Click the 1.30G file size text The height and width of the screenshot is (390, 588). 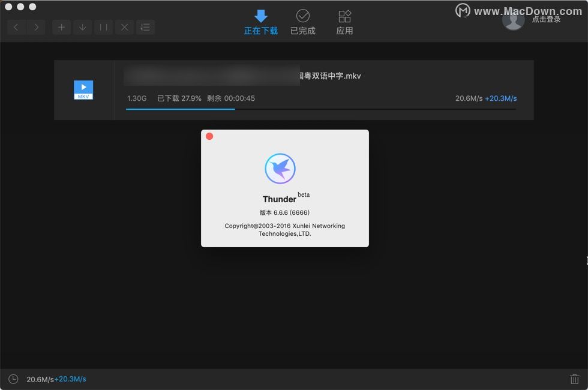point(137,98)
